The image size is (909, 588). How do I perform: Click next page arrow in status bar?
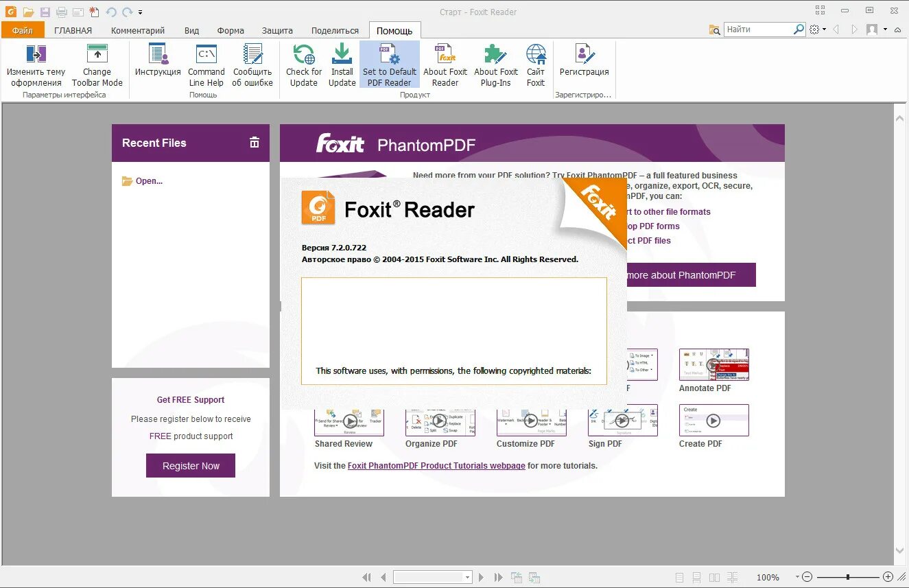(482, 577)
